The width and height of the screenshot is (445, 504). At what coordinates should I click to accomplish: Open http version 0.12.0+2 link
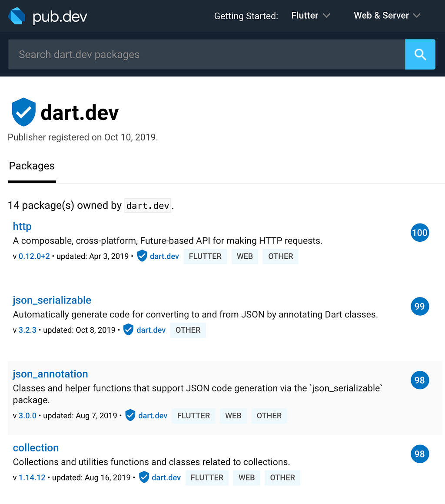pos(34,256)
